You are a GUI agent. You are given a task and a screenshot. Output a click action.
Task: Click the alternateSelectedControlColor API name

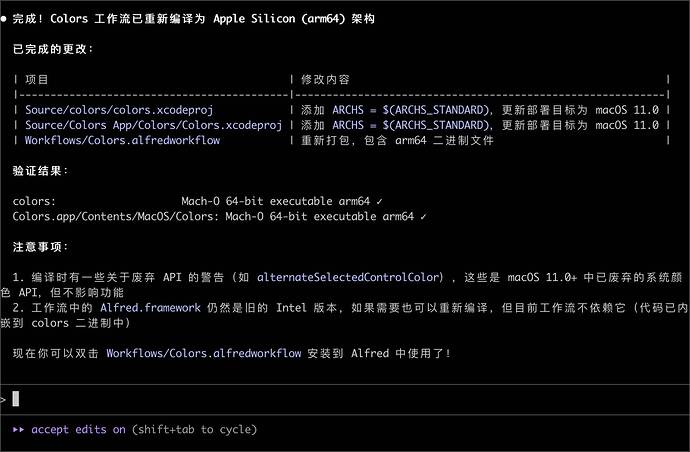(351, 277)
